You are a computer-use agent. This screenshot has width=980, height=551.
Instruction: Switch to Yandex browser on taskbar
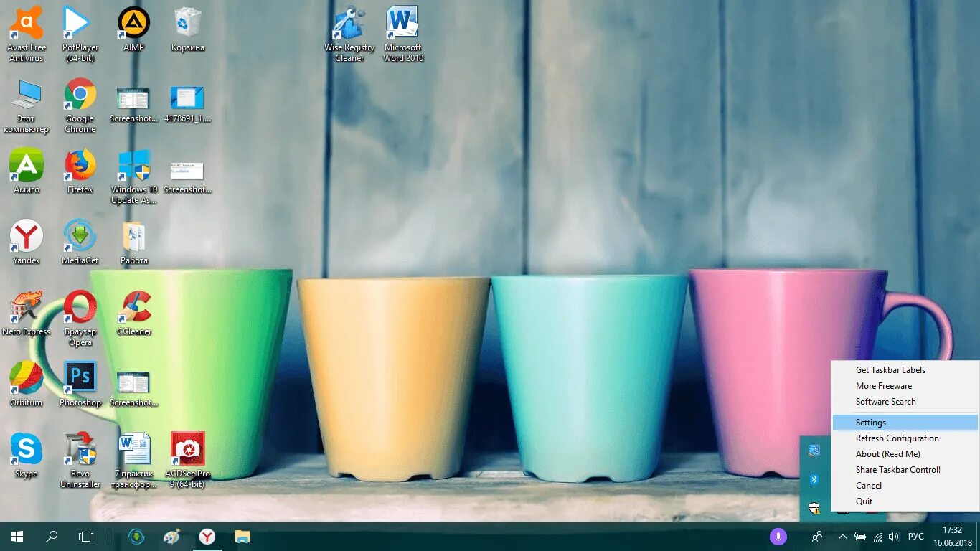point(207,537)
